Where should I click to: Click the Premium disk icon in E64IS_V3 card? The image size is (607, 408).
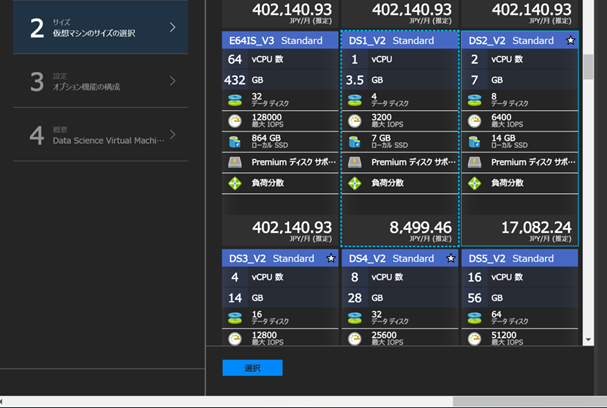[235, 162]
